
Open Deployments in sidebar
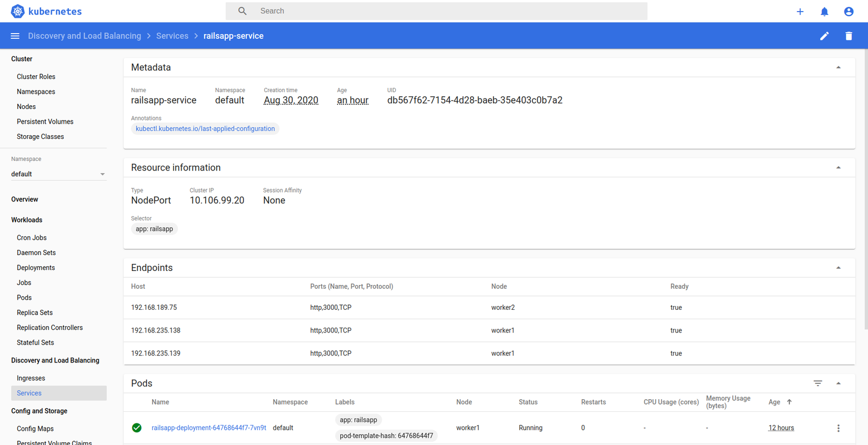(x=36, y=268)
